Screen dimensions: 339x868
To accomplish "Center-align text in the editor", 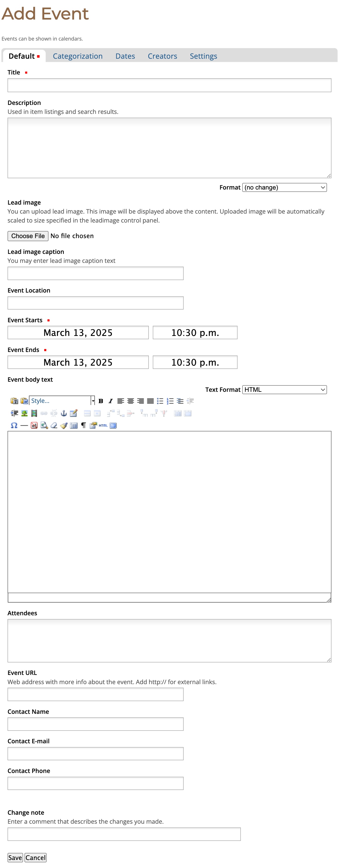I will [x=131, y=401].
